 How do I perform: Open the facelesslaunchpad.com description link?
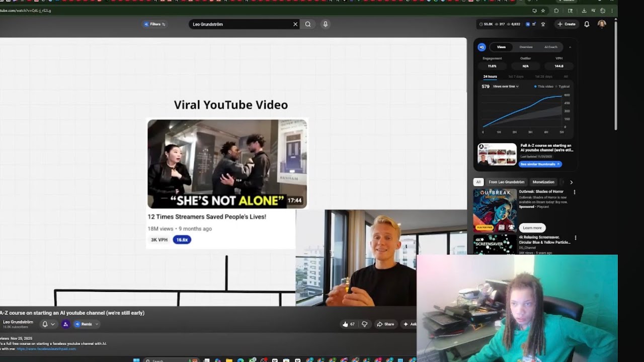pos(46,349)
